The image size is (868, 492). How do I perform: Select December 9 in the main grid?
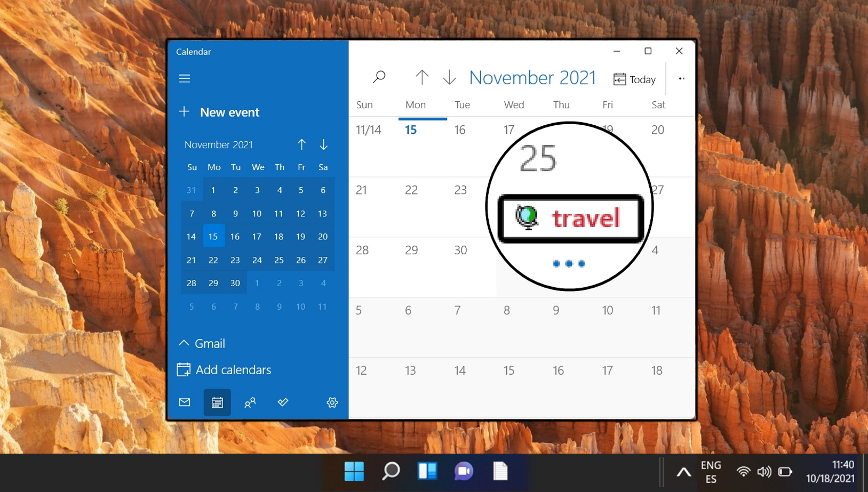pos(570,327)
